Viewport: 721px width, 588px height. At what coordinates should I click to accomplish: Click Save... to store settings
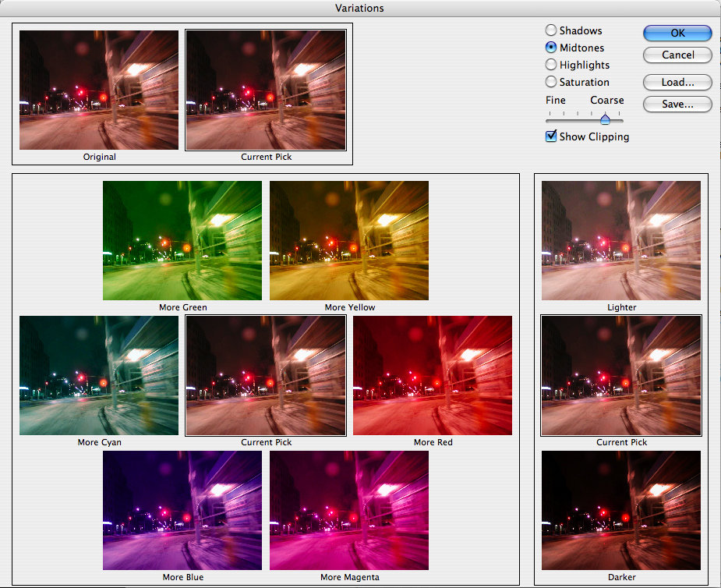(x=677, y=104)
